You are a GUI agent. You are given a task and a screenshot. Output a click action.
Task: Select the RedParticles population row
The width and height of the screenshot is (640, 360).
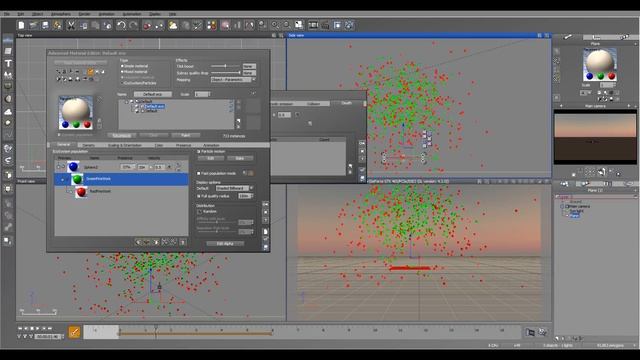point(122,191)
